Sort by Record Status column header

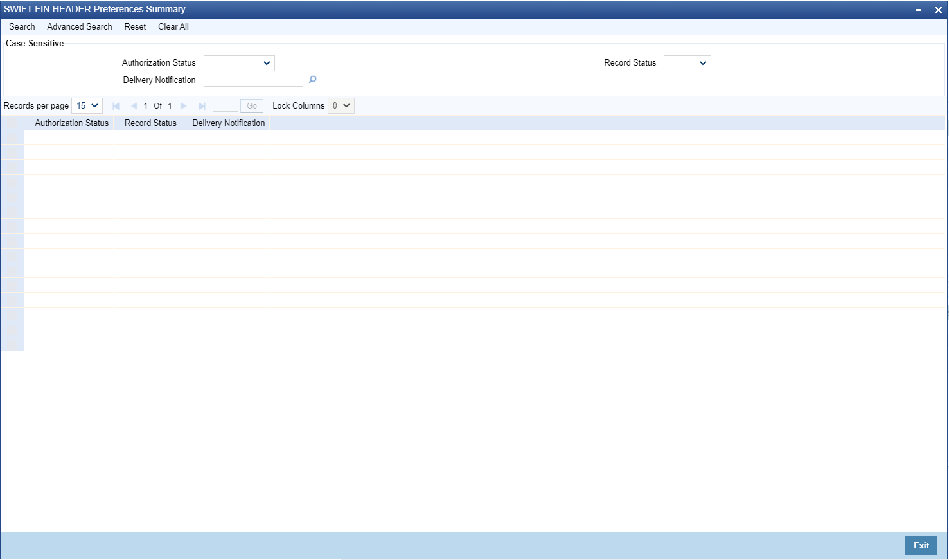coord(150,123)
